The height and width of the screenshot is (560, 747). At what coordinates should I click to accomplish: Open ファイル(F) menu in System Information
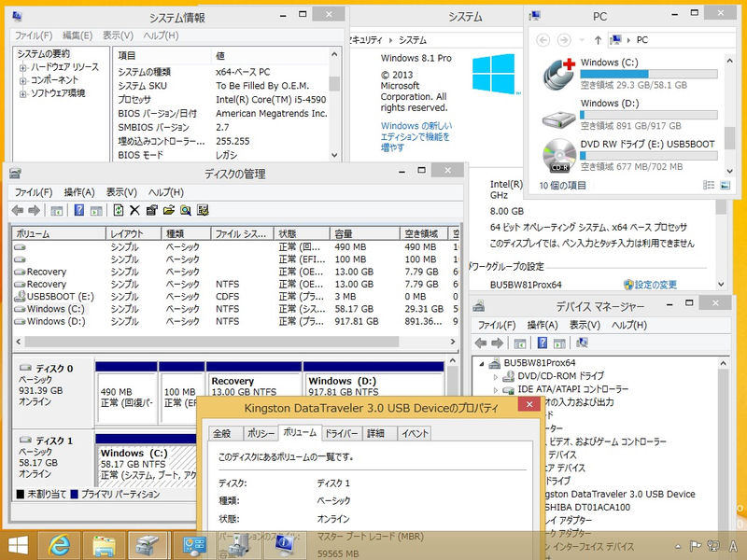coord(34,35)
